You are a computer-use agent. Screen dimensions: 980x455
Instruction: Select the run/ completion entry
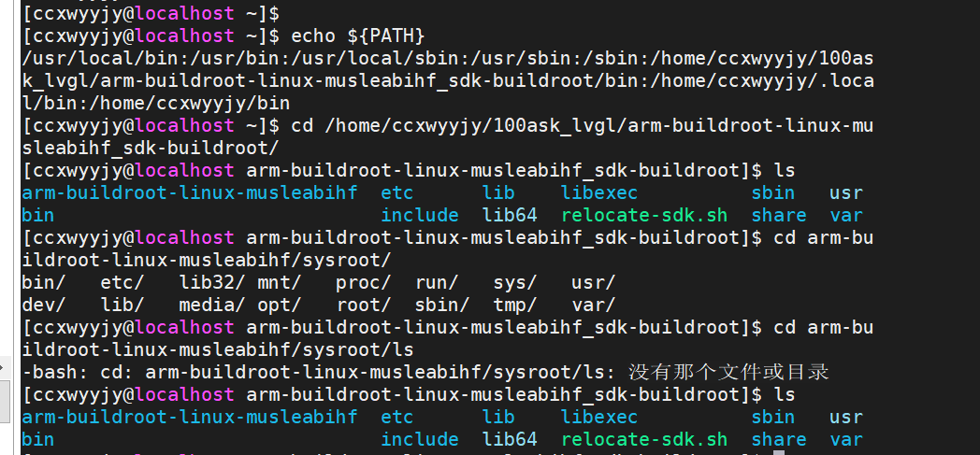(436, 282)
